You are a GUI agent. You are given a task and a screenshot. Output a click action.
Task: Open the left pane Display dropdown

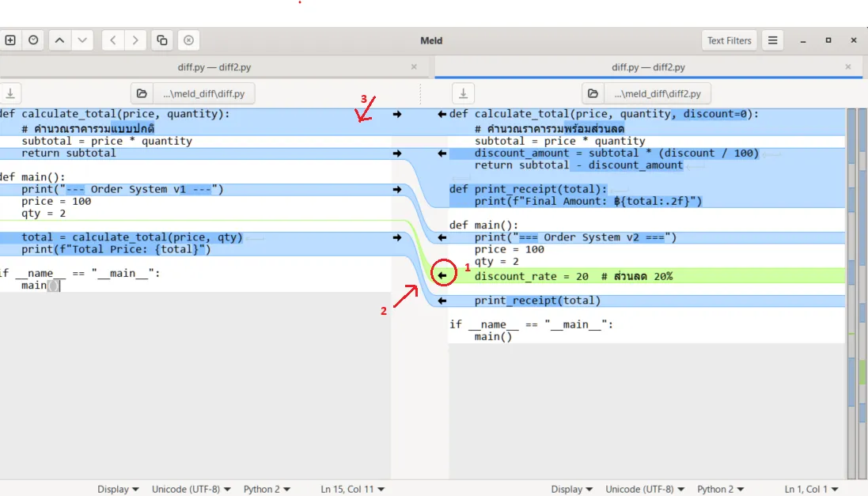pos(118,489)
